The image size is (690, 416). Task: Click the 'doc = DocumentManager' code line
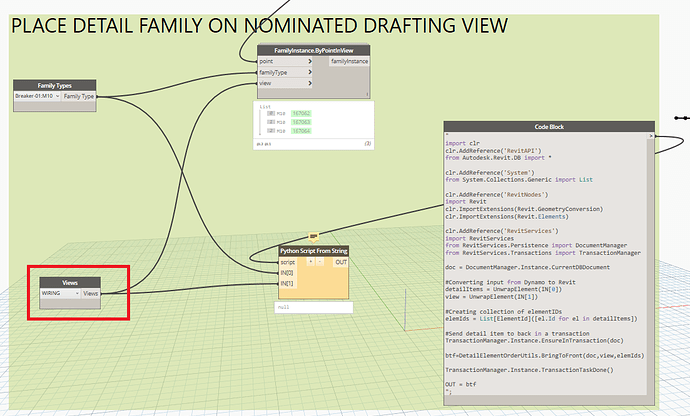528,267
